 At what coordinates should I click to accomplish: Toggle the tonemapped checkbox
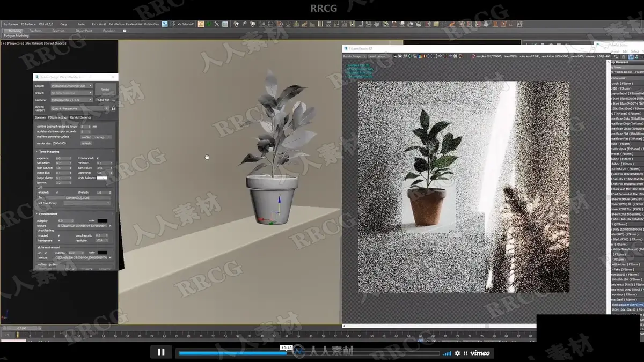click(98, 158)
